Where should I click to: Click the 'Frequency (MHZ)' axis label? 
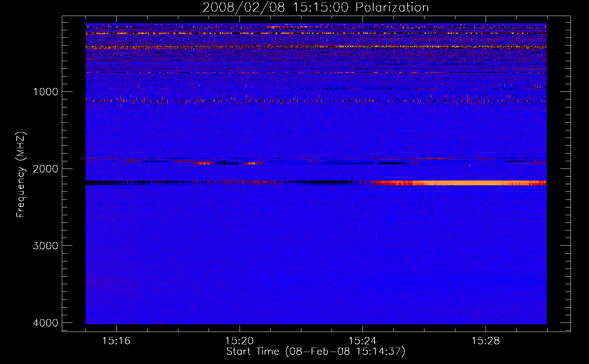21,175
